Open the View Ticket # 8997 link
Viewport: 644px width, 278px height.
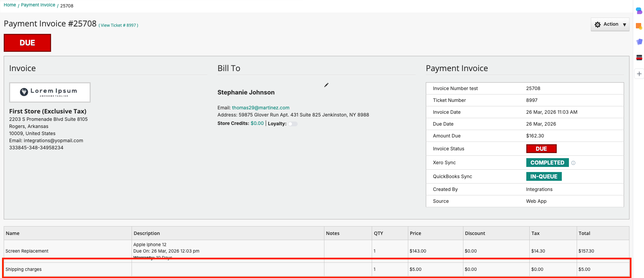[x=118, y=25]
